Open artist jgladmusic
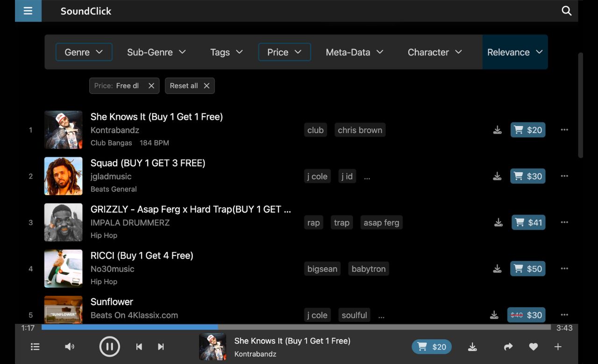Image resolution: width=598 pixels, height=364 pixels. (111, 176)
